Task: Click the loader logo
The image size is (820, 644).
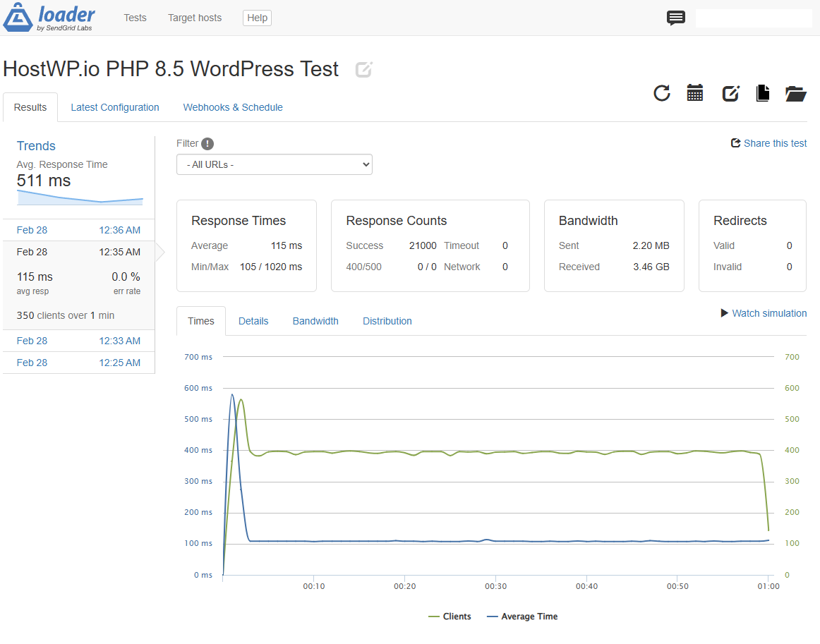Action: pyautogui.click(x=49, y=18)
